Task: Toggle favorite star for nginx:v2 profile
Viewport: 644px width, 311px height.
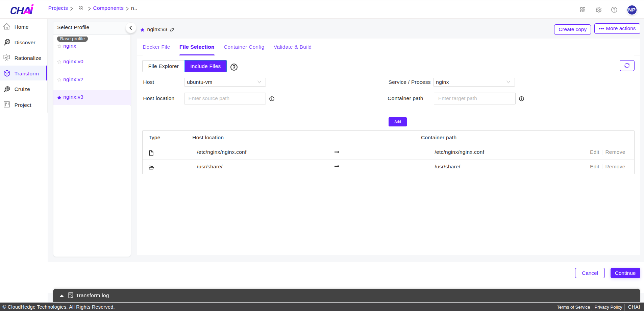Action: pyautogui.click(x=59, y=80)
